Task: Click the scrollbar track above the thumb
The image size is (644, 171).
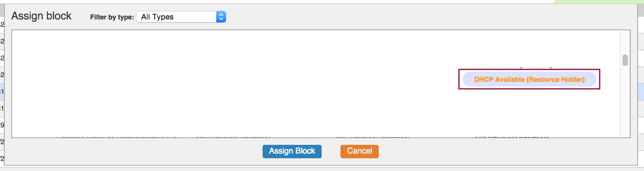Action: (625, 42)
